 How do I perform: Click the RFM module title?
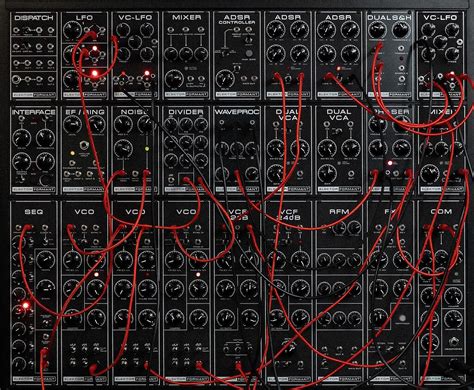coord(339,212)
